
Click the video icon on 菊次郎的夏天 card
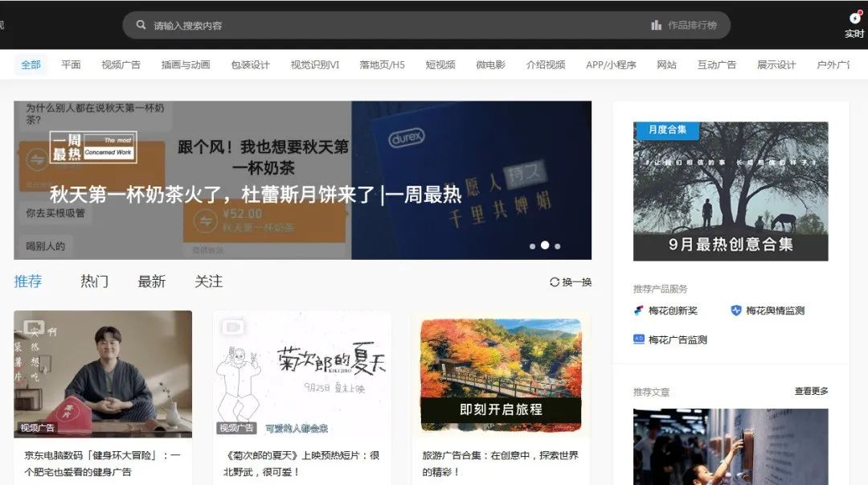[x=232, y=327]
